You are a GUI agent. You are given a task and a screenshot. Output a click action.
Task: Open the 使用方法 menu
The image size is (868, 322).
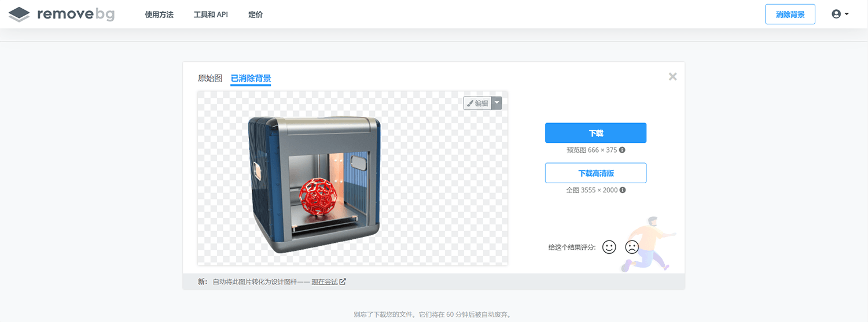click(159, 14)
